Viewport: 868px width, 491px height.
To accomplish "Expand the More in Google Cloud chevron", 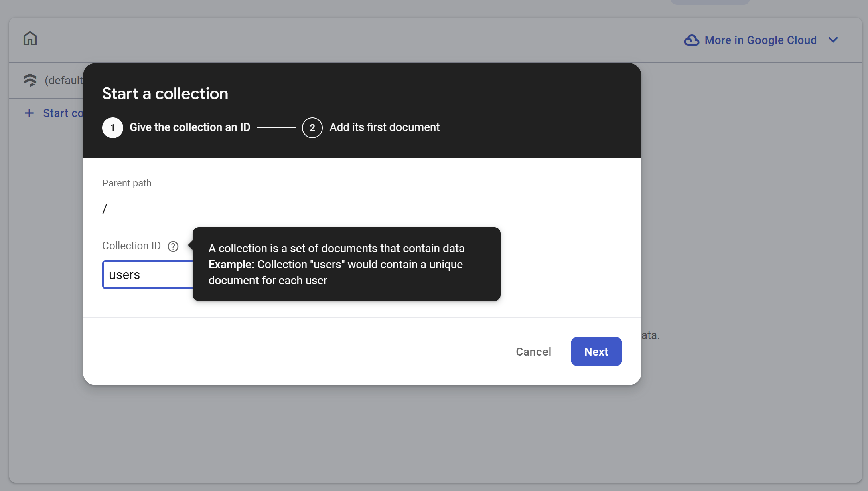I will tap(833, 40).
